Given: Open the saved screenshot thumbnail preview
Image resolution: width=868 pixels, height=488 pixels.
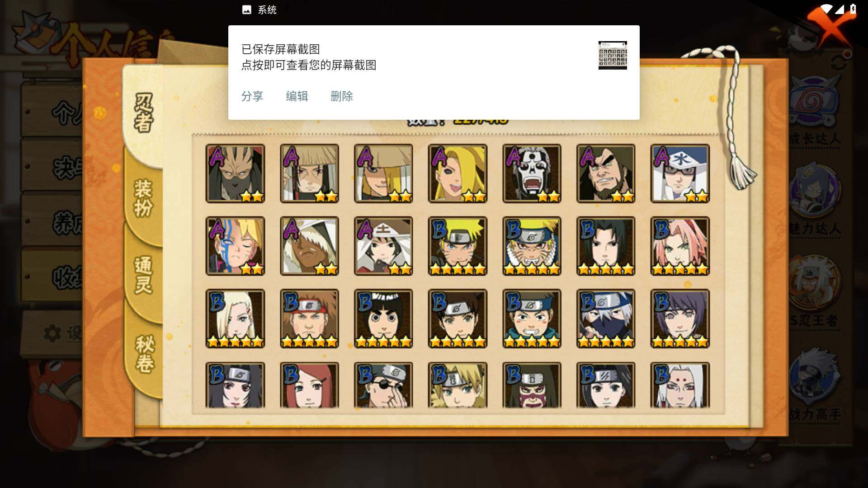Looking at the screenshot, I should coord(613,55).
